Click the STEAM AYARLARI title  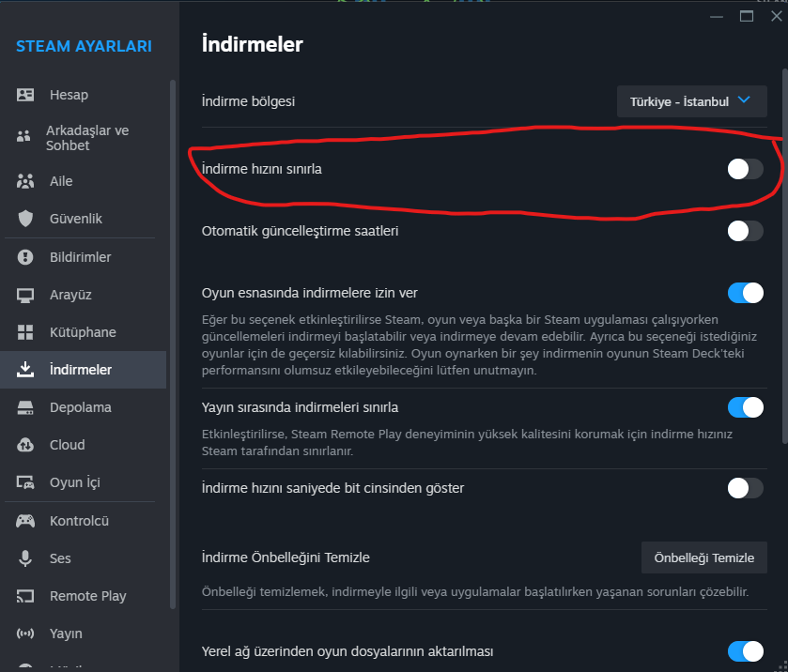pos(84,46)
